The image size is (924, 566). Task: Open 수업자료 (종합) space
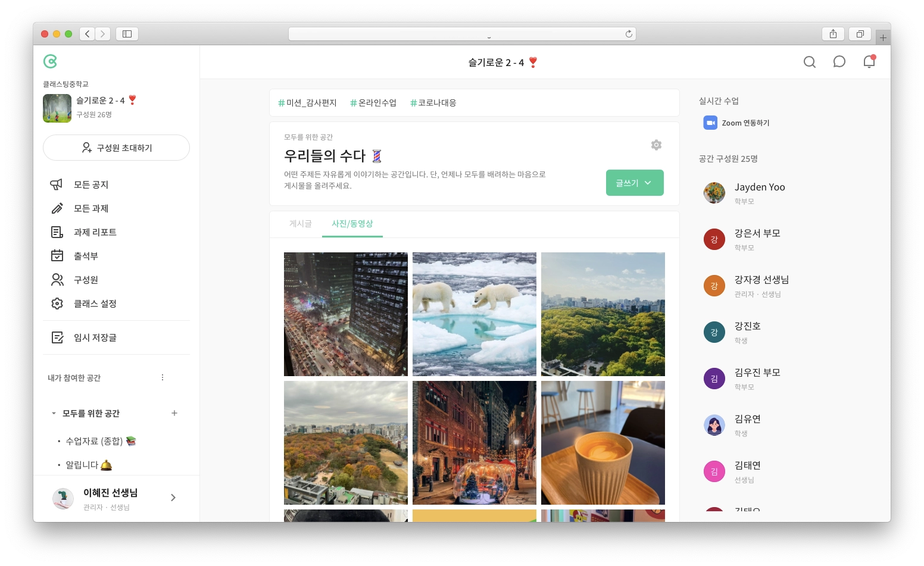(x=101, y=441)
